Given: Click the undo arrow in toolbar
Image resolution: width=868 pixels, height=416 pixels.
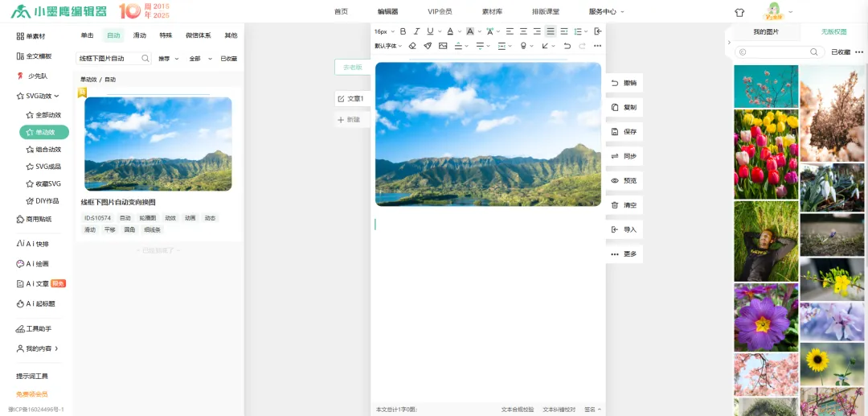Looking at the screenshot, I should [567, 46].
